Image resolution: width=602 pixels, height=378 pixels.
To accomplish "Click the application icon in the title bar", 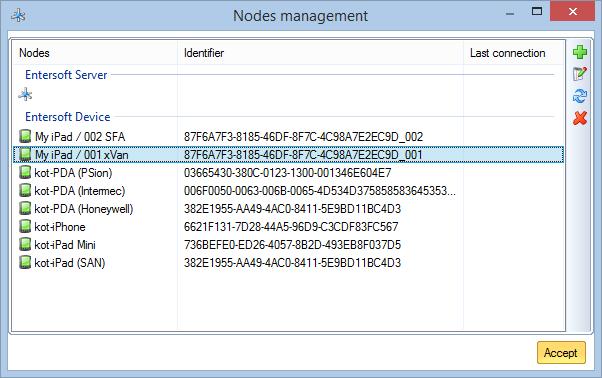I will (18, 16).
